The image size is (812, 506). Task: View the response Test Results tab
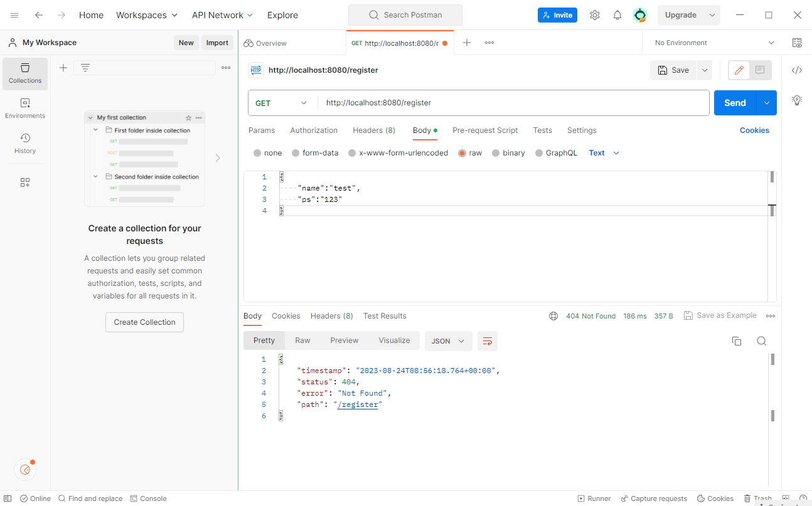click(385, 316)
